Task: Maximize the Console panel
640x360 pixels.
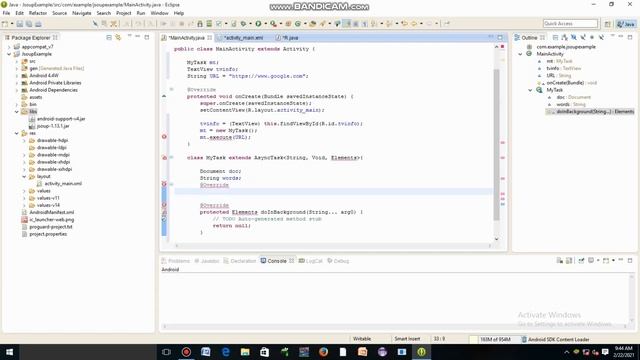Action: coord(630,260)
